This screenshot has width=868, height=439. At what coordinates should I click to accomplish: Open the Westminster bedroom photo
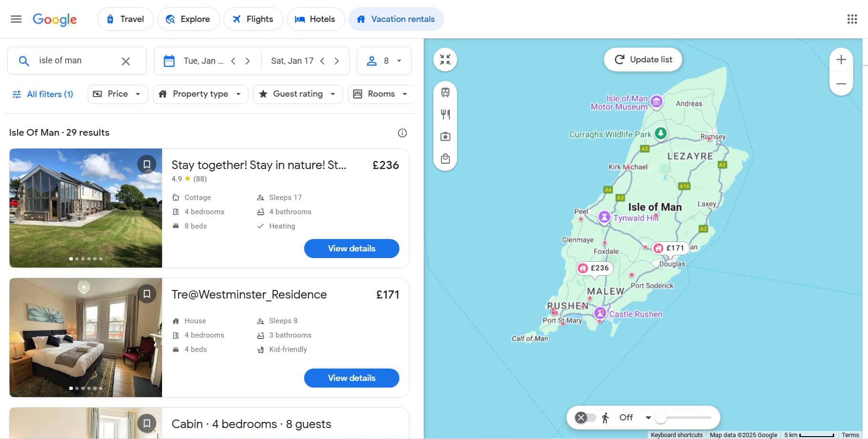pyautogui.click(x=86, y=338)
